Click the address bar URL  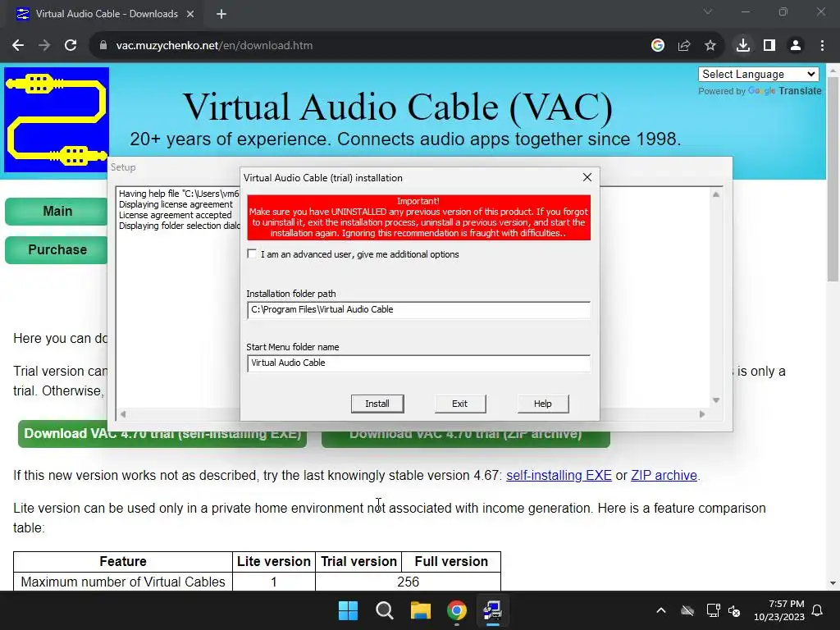pyautogui.click(x=214, y=46)
